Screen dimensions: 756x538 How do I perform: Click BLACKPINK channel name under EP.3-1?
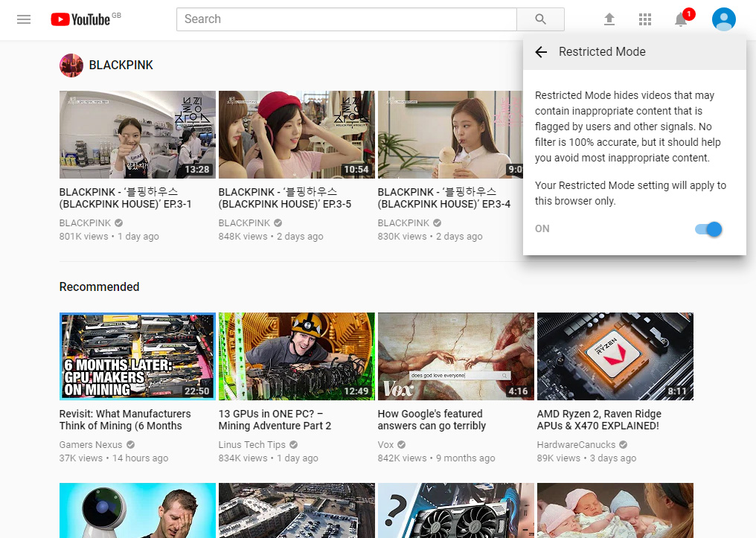point(85,222)
